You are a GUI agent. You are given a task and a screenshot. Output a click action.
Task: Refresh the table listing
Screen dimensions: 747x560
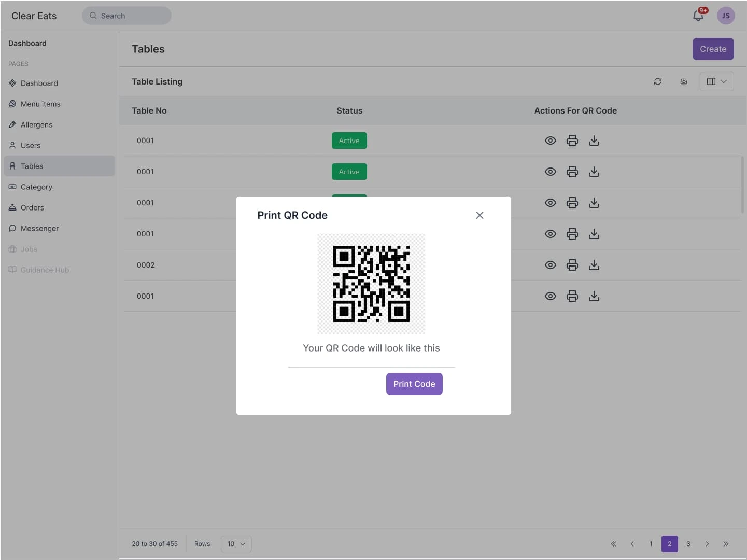click(x=658, y=81)
